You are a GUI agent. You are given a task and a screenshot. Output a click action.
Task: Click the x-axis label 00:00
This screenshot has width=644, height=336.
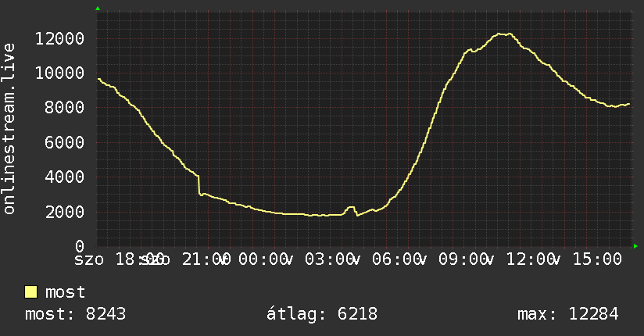[263, 259]
